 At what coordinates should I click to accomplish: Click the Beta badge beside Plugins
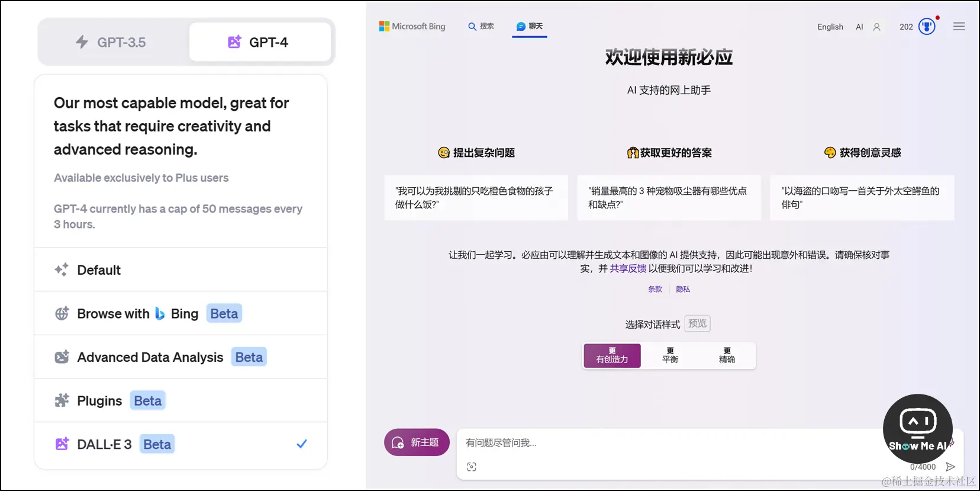coord(148,401)
